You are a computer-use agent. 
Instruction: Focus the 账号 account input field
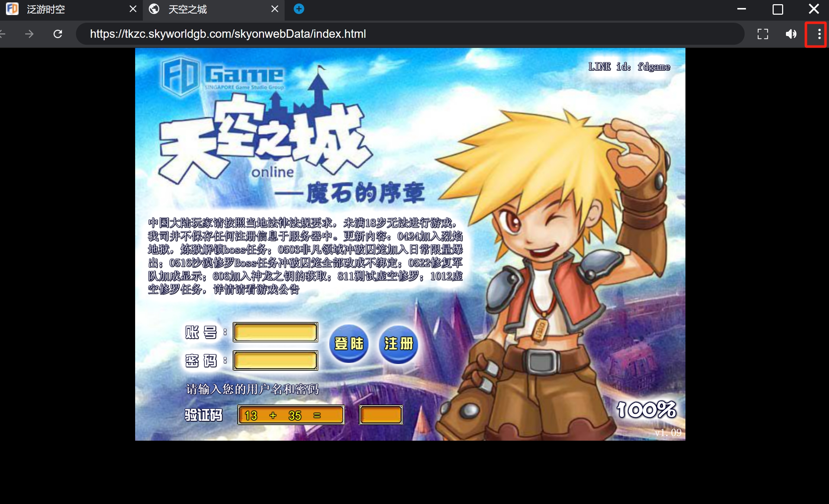pos(276,332)
